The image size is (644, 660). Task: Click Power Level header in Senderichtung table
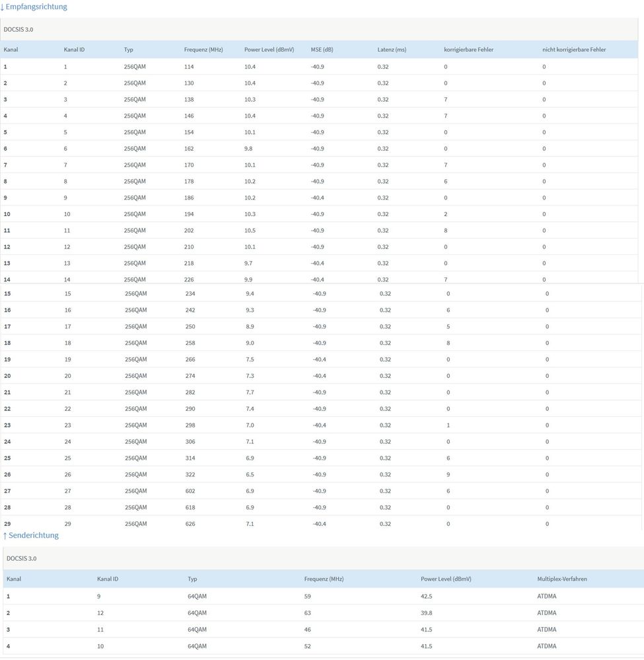point(446,579)
